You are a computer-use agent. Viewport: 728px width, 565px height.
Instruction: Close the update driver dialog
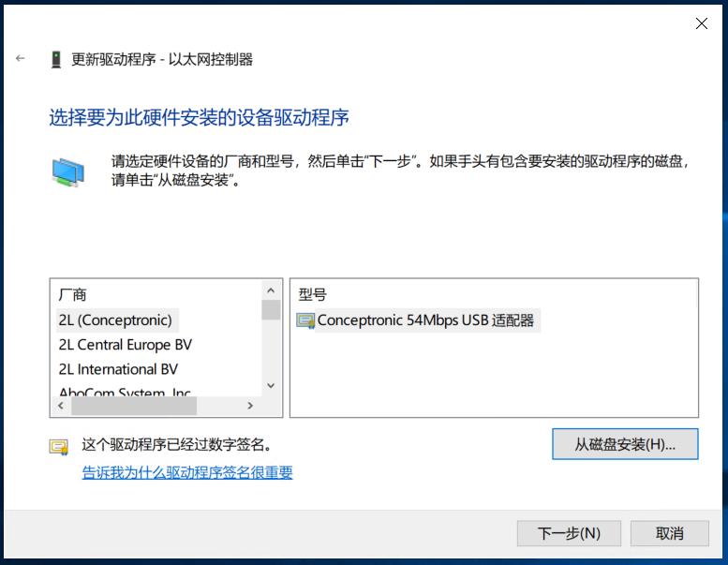click(702, 23)
